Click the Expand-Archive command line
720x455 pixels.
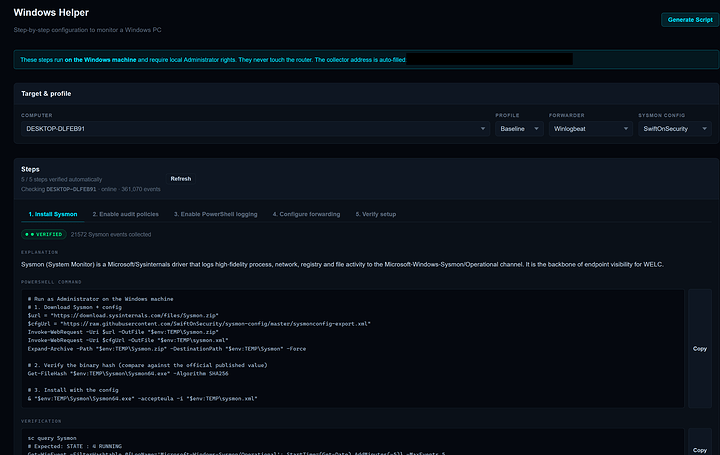coord(167,348)
